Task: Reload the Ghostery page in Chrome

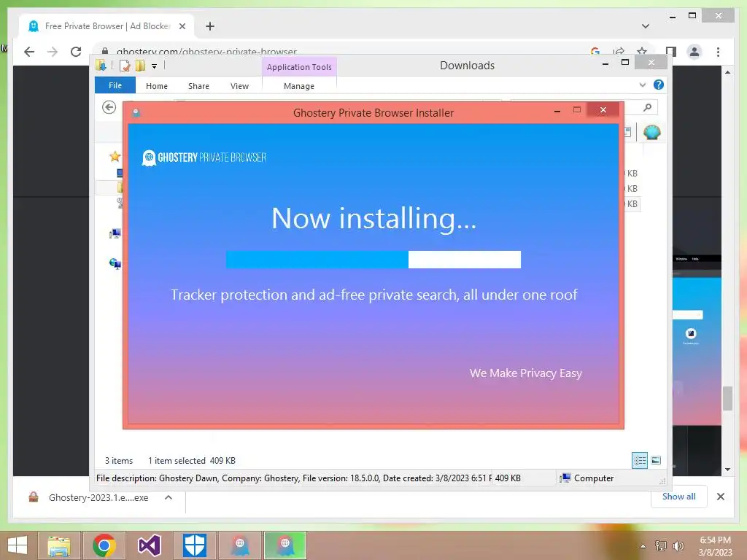Action: pyautogui.click(x=76, y=52)
